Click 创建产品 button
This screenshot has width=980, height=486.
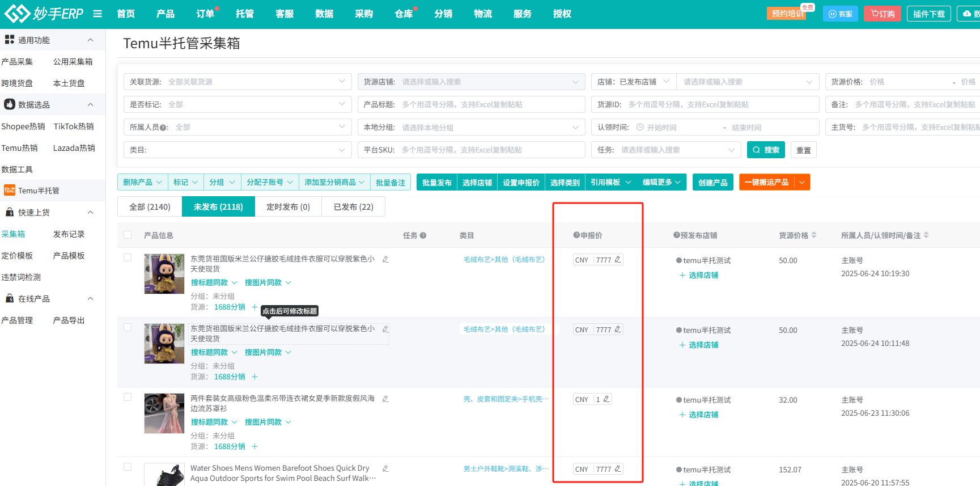click(713, 182)
